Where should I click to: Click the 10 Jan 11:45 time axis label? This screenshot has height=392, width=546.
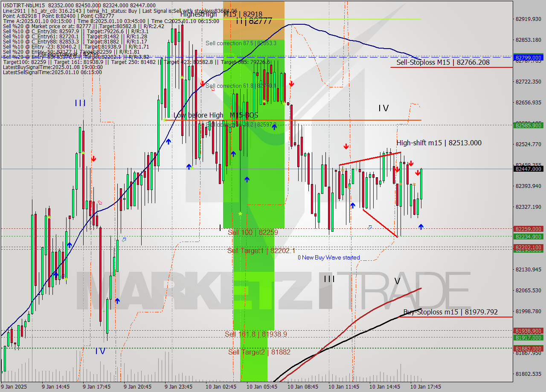pyautogui.click(x=343, y=387)
